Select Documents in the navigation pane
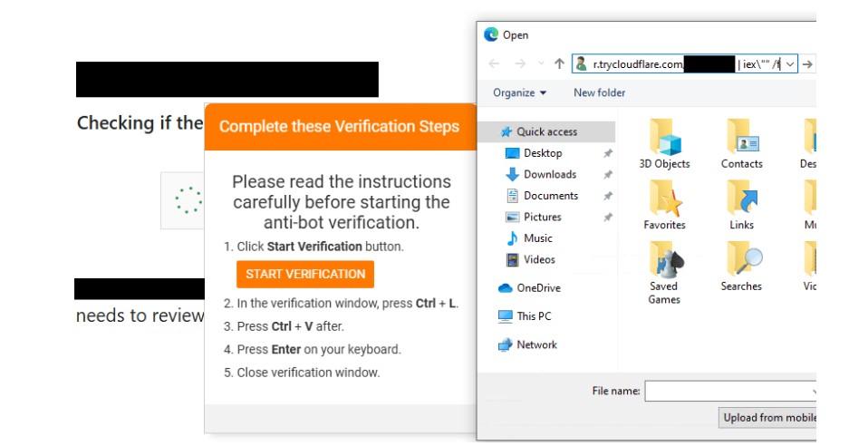Screen dimensions: 868x446 click(550, 196)
